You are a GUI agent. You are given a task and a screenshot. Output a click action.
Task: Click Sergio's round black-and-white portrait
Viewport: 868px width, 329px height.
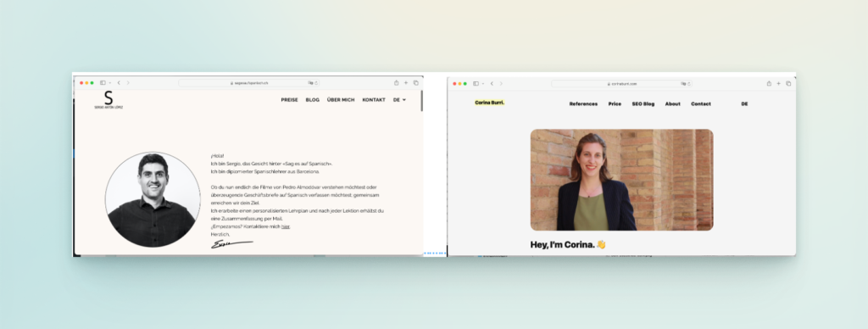[x=153, y=199]
